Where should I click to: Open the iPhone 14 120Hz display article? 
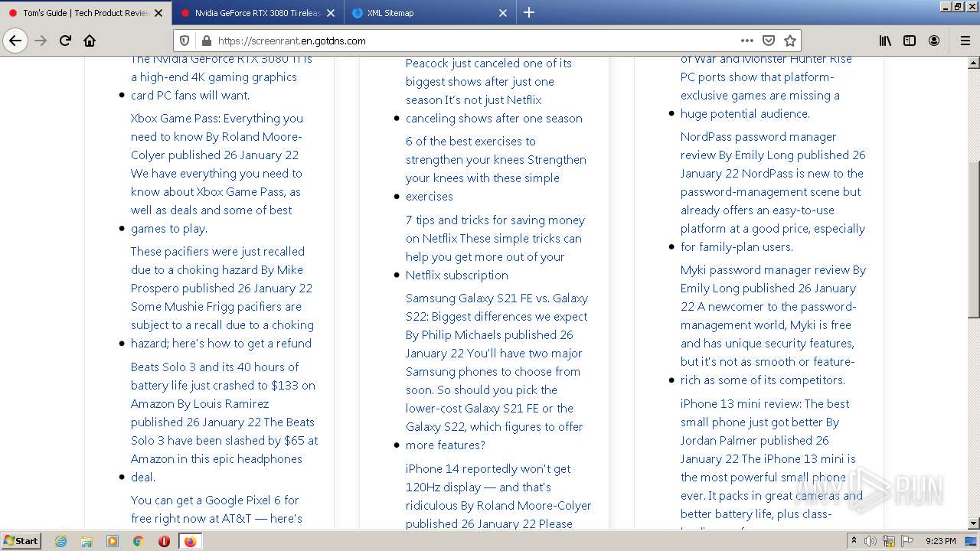pyautogui.click(x=498, y=496)
